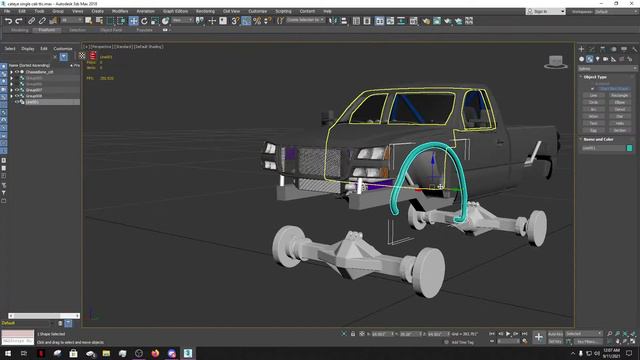Screen dimensions: 640x360
Task: Toggle visibility eye of Group008
Action: [x=17, y=96]
